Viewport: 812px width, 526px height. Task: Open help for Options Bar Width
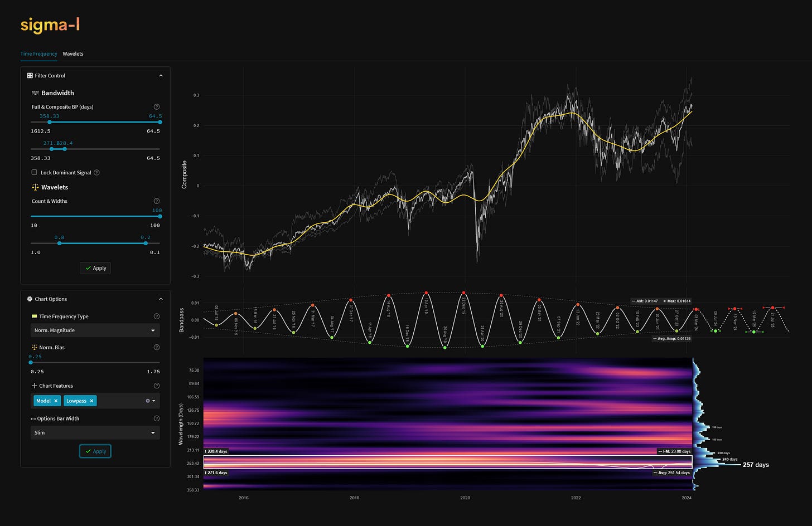coord(156,418)
